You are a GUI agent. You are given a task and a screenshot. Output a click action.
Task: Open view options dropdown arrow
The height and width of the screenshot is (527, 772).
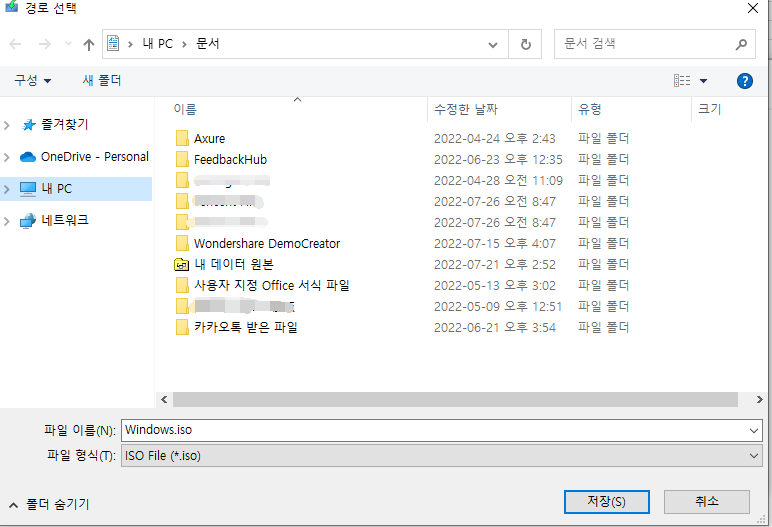tap(704, 81)
